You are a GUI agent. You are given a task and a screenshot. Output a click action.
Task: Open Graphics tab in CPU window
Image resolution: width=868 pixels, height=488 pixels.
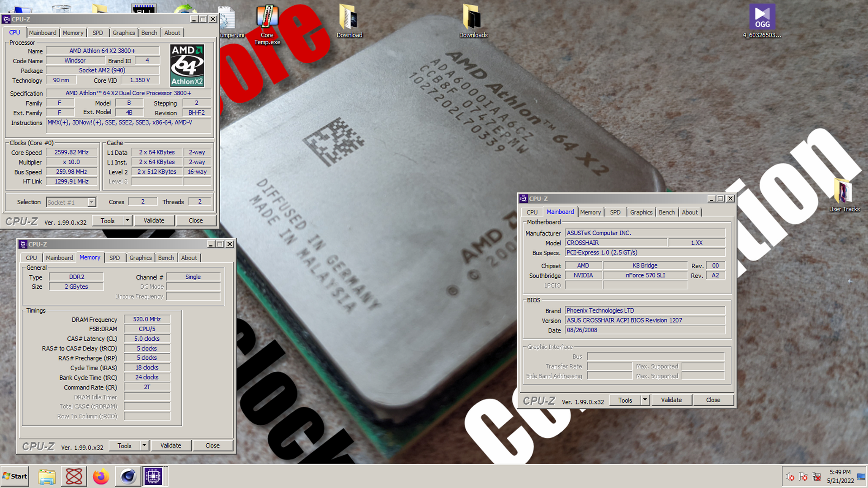pyautogui.click(x=124, y=33)
